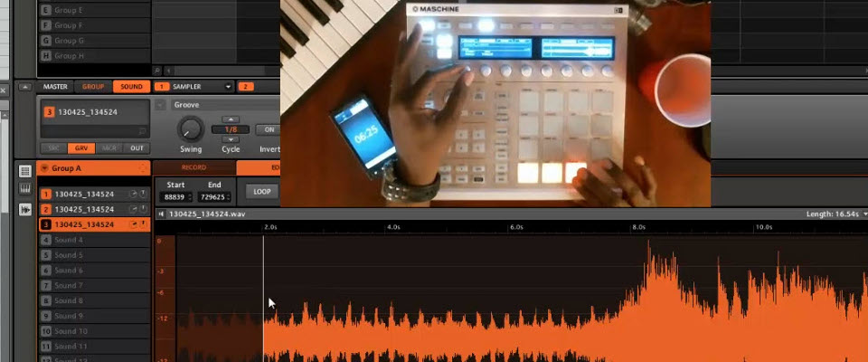Click the letter G badge of Group G
Viewport: 868px width, 362px height.
[45, 41]
